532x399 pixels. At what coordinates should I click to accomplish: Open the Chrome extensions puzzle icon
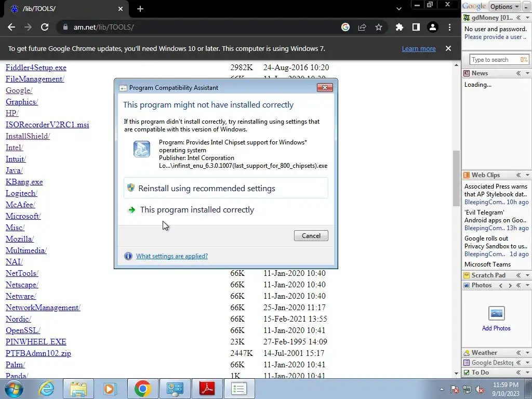(400, 27)
